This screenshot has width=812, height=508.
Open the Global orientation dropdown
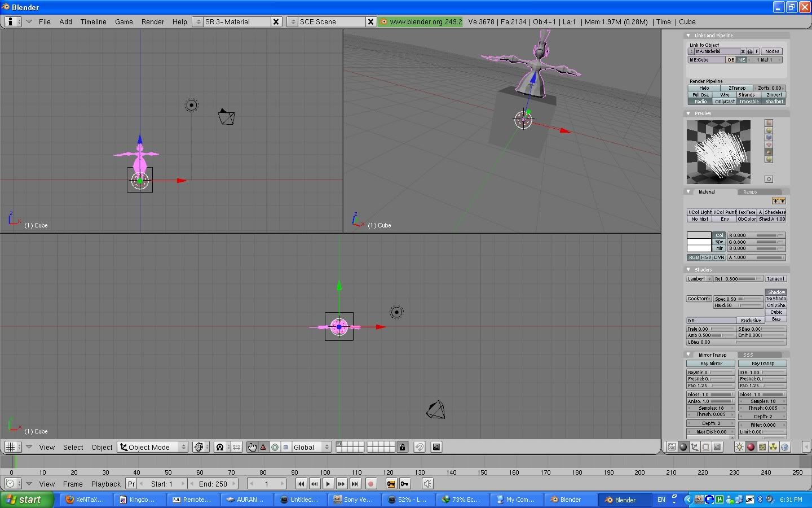(x=311, y=447)
